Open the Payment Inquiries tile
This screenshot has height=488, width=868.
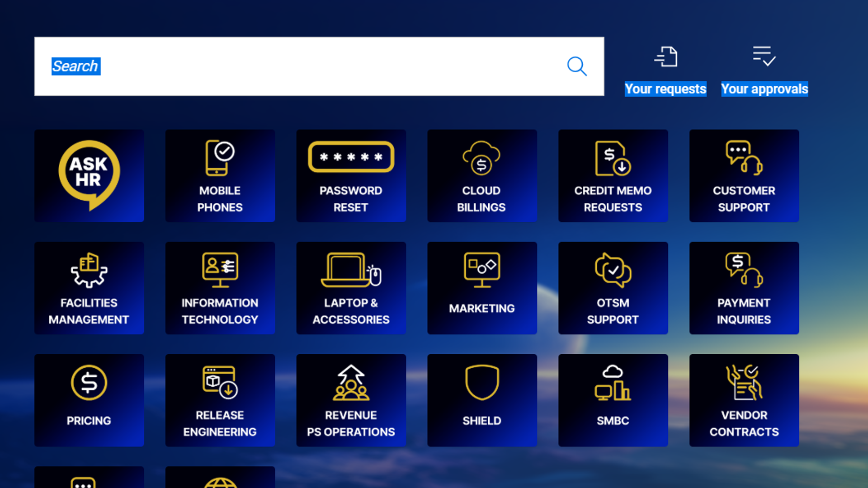pyautogui.click(x=744, y=288)
